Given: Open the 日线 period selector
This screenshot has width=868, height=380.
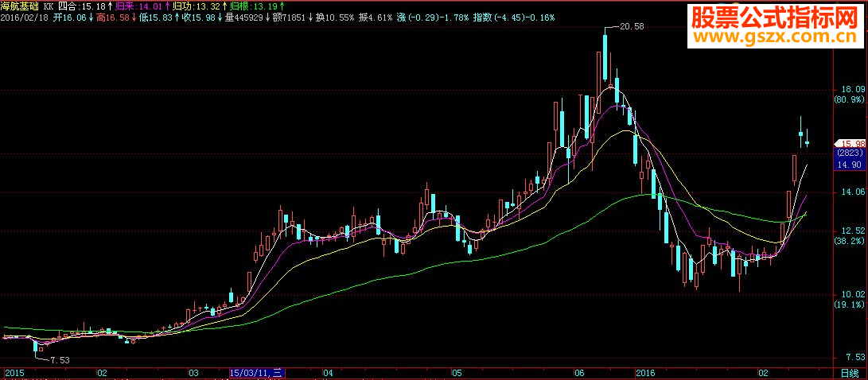Looking at the screenshot, I should point(850,374).
